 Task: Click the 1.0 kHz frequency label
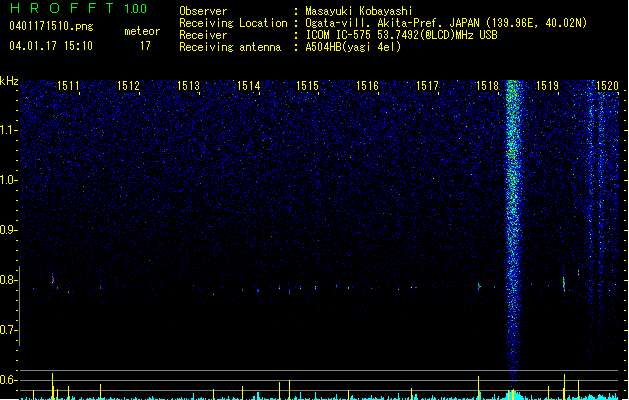click(x=8, y=180)
